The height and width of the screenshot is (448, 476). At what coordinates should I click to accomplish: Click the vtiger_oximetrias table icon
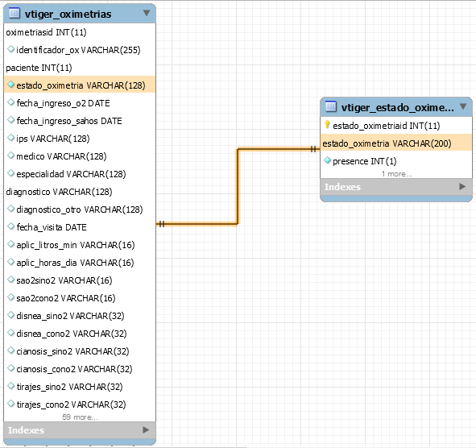tap(14, 13)
